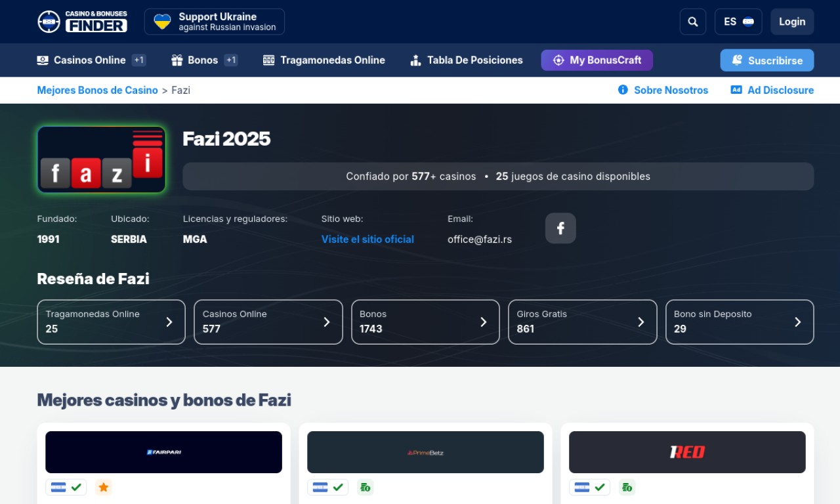Open the Bonos 1743 card
The height and width of the screenshot is (504, 840).
tap(425, 322)
